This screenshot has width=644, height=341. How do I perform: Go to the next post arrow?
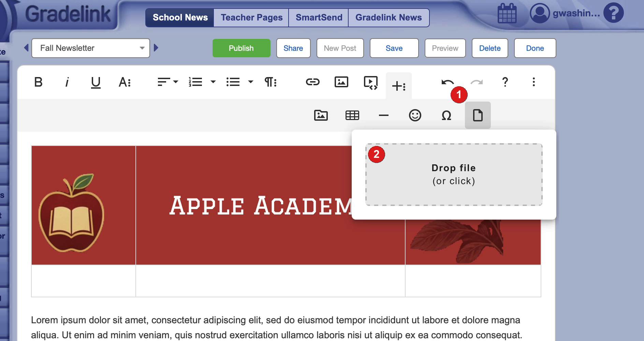tap(156, 48)
